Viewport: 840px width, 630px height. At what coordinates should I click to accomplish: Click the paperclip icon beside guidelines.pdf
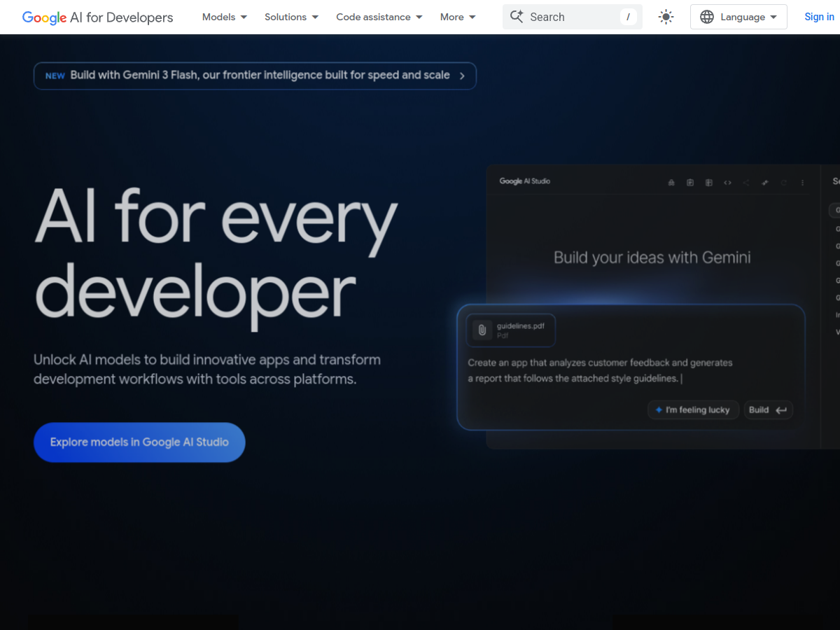point(482,330)
